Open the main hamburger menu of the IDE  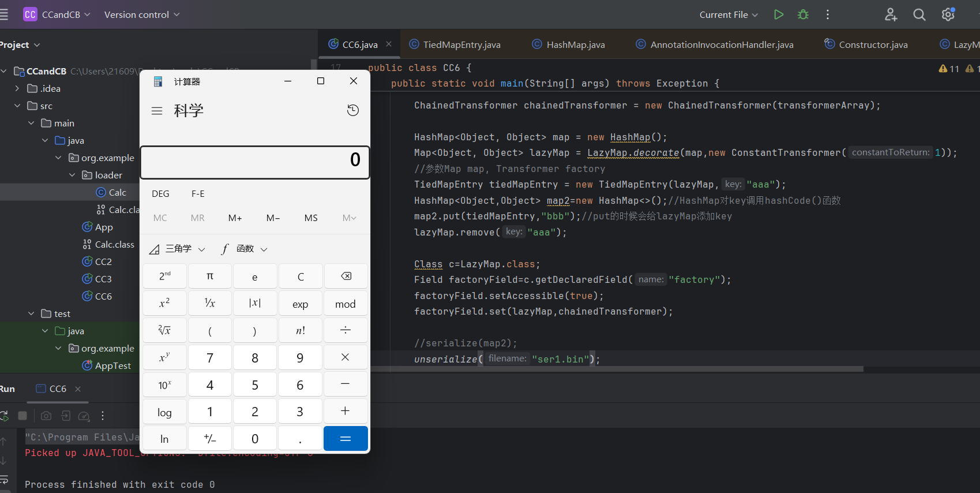4,14
